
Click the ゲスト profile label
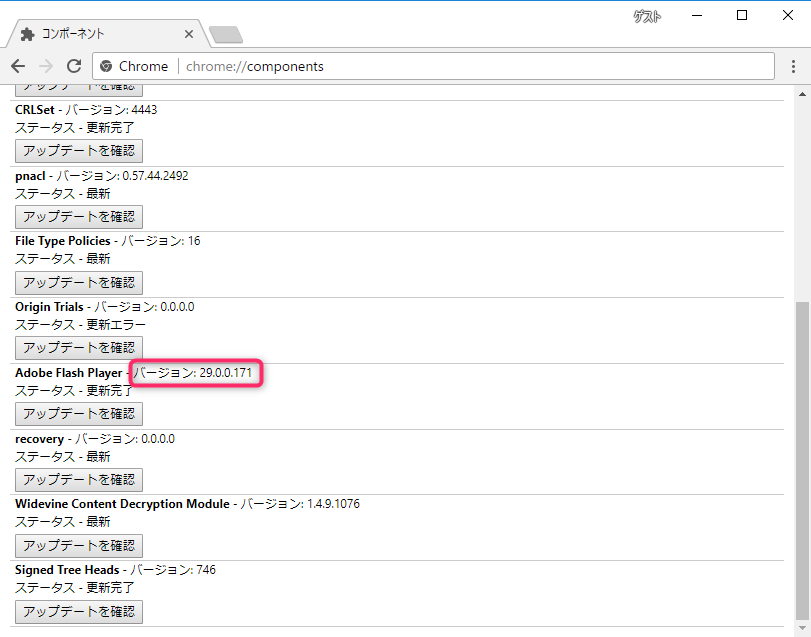tap(647, 17)
